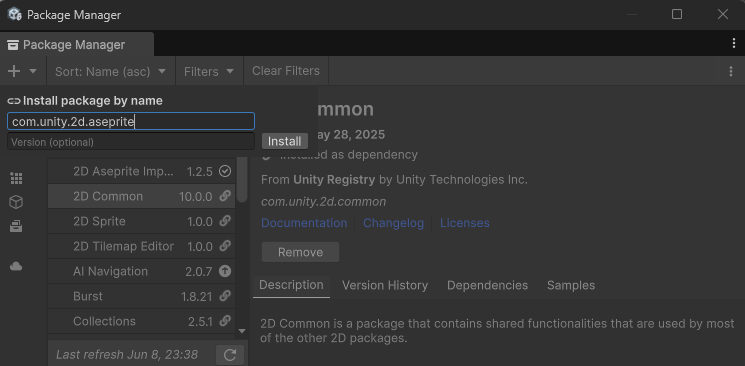This screenshot has width=745, height=366.
Task: Select the 2D Tilemap Editor package row
Action: (141, 246)
